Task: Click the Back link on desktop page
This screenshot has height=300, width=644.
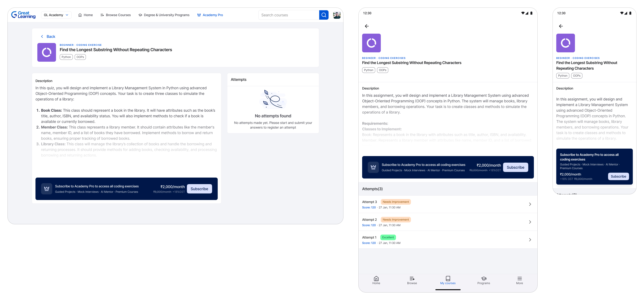Action: click(48, 36)
